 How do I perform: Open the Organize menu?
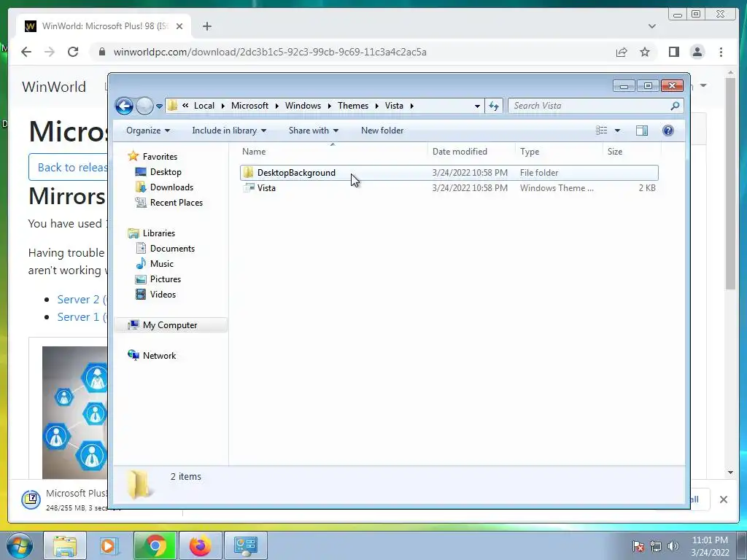[147, 131]
